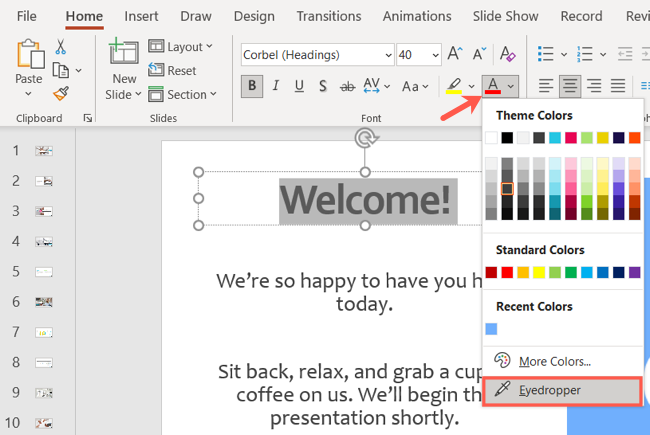Toggle Italic formatting
Image resolution: width=650 pixels, height=435 pixels.
[x=275, y=86]
